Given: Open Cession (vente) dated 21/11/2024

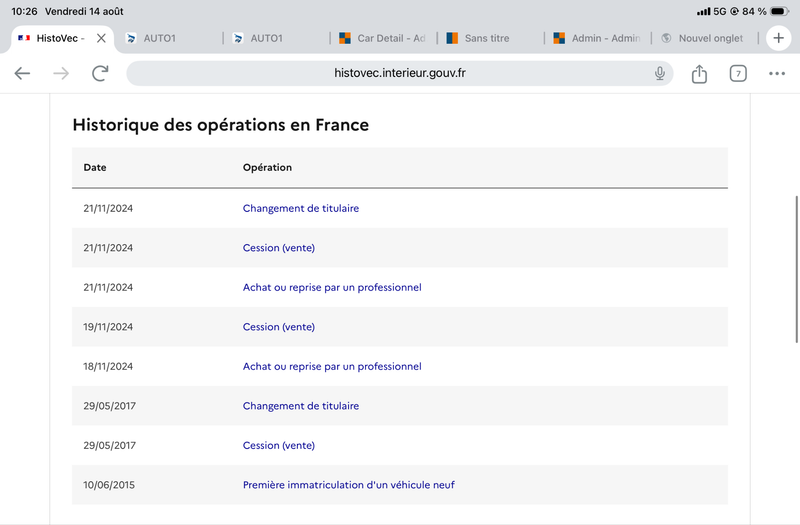Looking at the screenshot, I should click(279, 248).
